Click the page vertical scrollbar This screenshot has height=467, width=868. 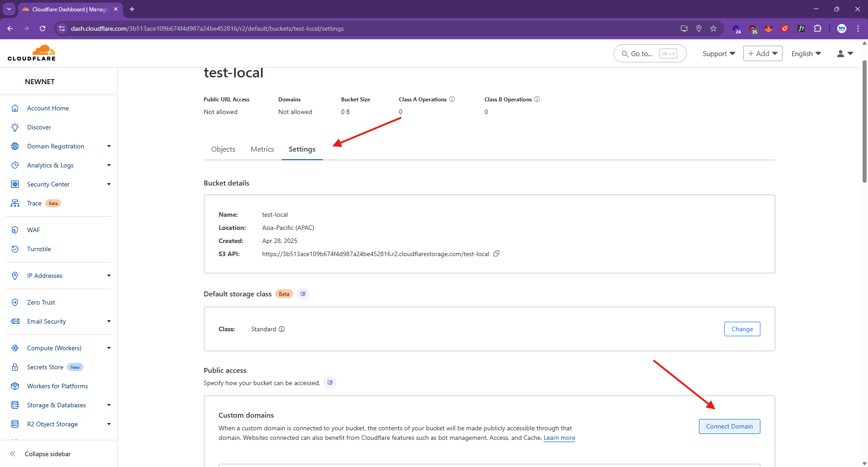pos(864,121)
